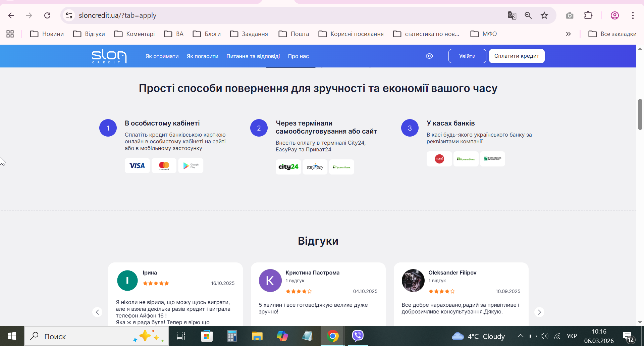This screenshot has height=346, width=644.
Task: Open the Блоги bookmark folder
Action: coord(207,34)
